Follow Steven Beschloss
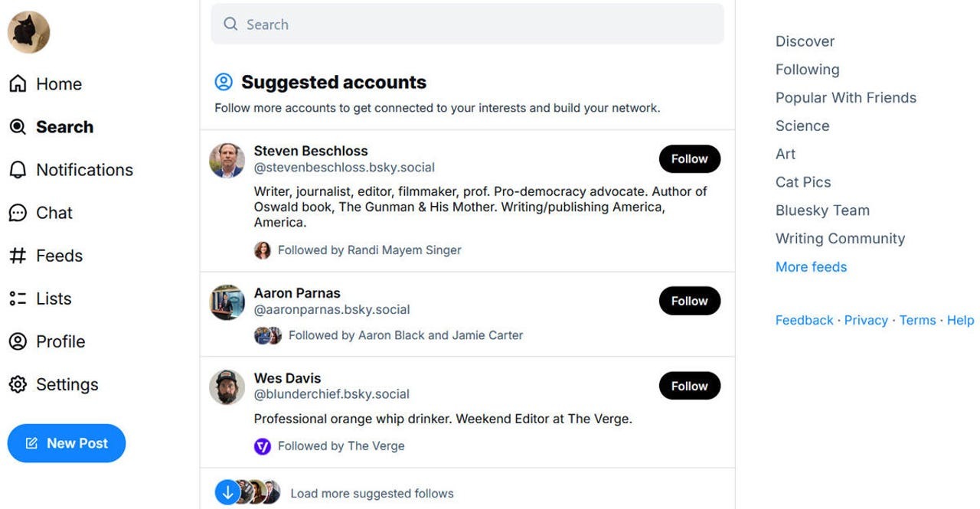 coord(689,159)
